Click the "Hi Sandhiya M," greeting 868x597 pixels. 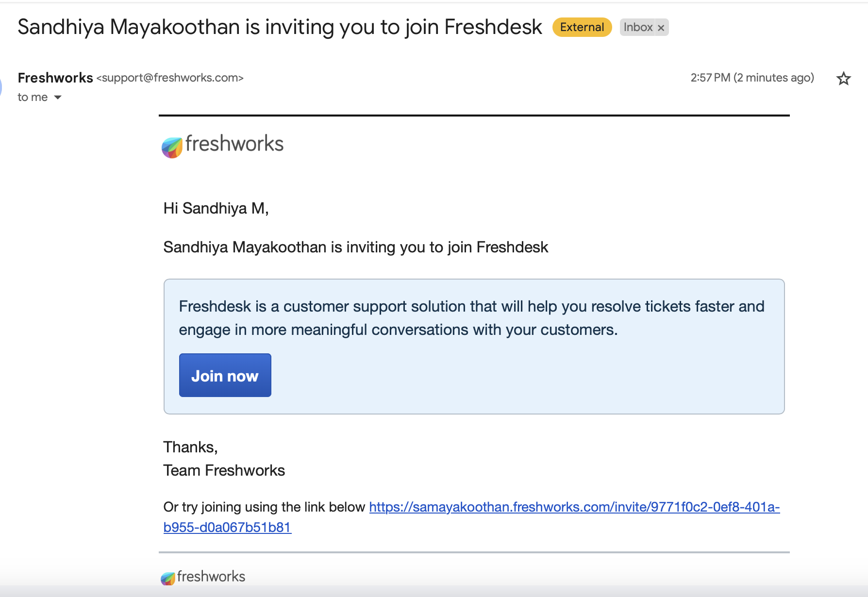(216, 208)
